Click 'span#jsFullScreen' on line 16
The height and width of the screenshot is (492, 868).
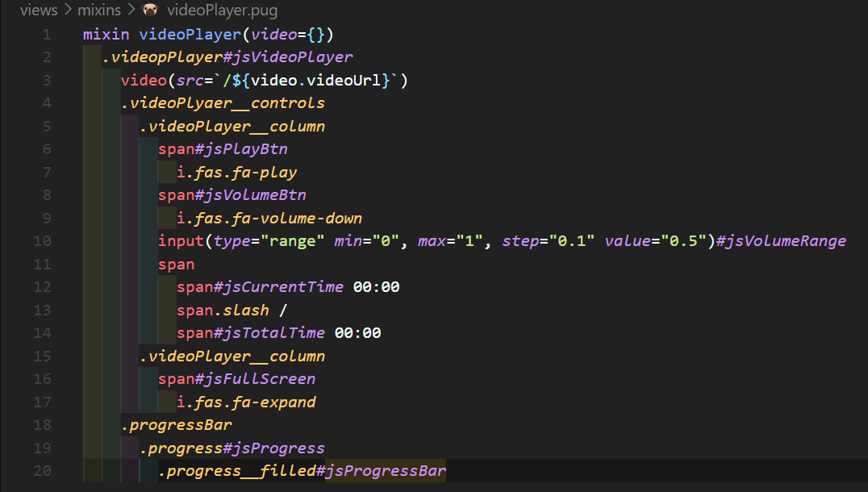click(x=237, y=379)
